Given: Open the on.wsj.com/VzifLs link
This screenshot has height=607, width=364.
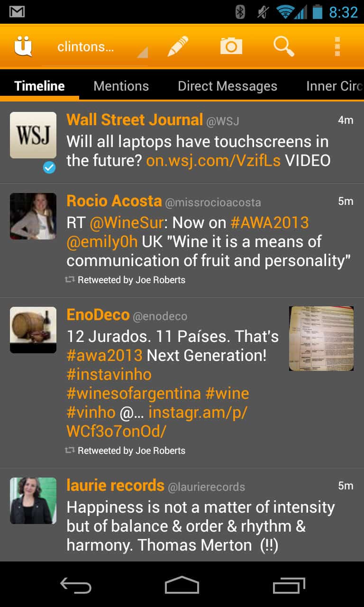Looking at the screenshot, I should 213,161.
